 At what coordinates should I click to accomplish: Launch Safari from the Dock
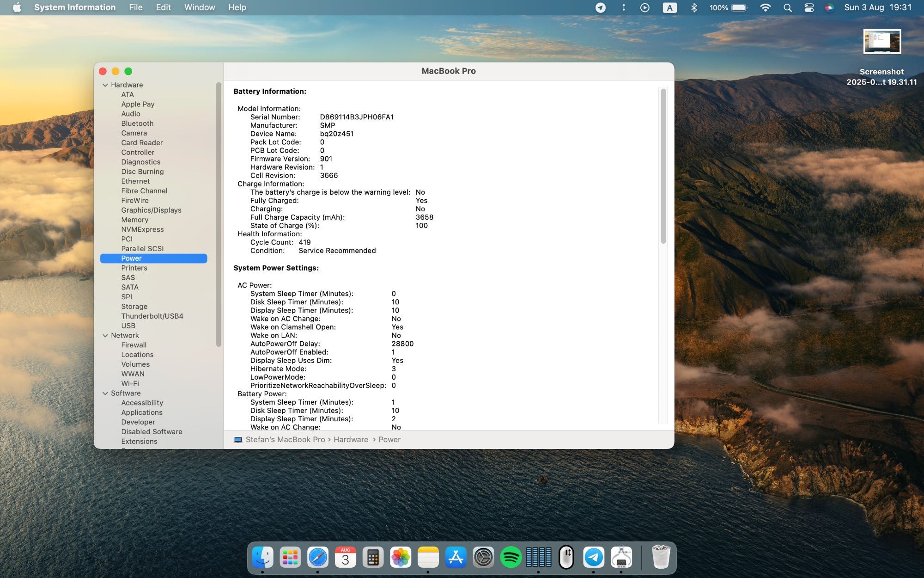click(318, 557)
